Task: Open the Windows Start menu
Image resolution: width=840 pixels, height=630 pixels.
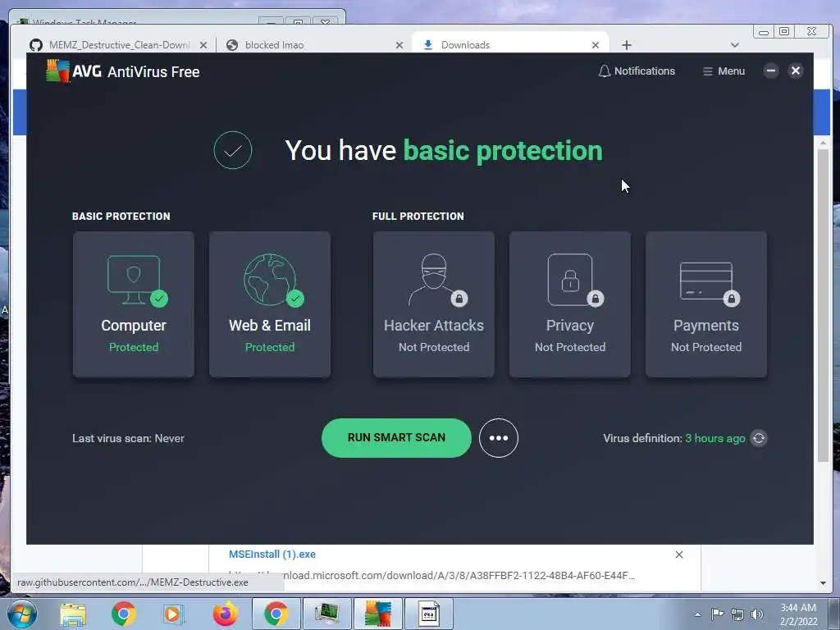Action: (x=22, y=614)
